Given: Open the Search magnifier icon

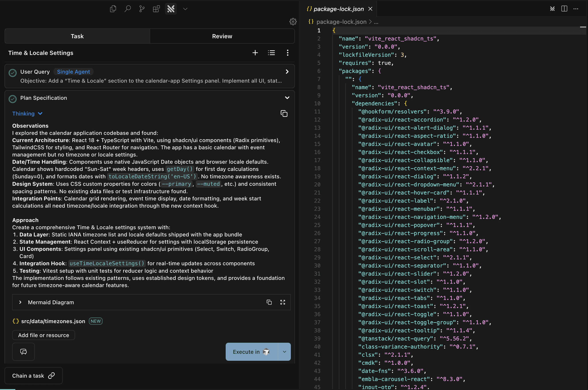Looking at the screenshot, I should [127, 9].
